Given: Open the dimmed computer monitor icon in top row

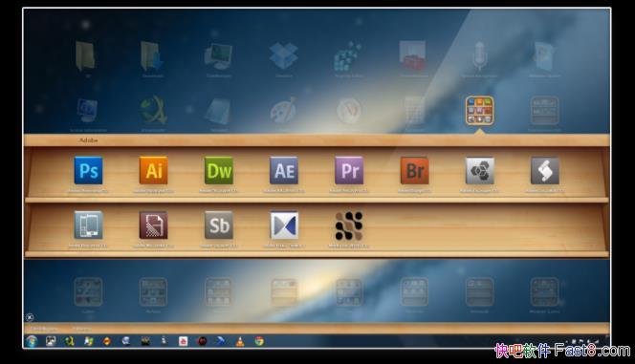Looking at the screenshot, I should [218, 56].
